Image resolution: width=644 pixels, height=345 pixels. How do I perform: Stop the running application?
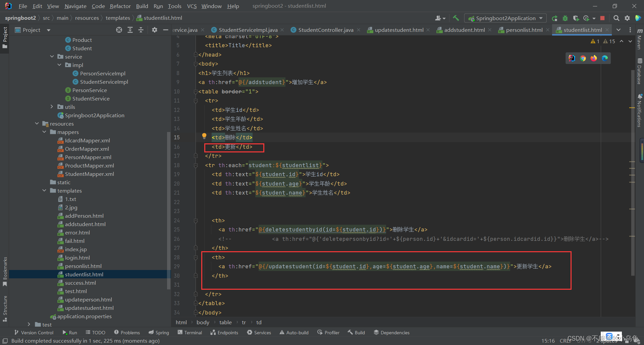602,18
